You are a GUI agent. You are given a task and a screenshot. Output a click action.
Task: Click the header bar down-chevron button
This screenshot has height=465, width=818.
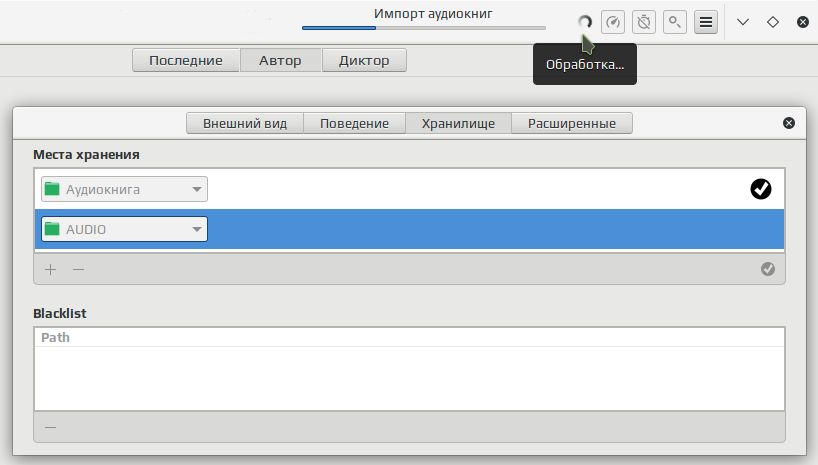click(743, 22)
